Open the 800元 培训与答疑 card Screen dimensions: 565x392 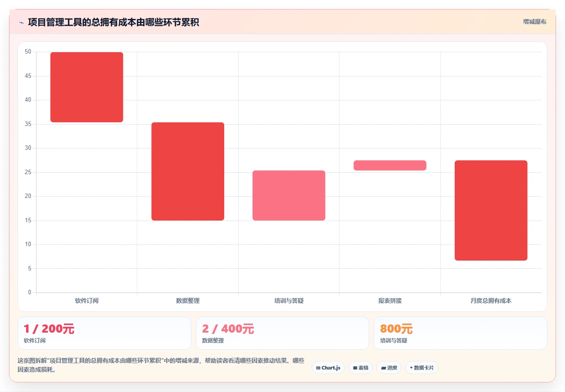460,333
